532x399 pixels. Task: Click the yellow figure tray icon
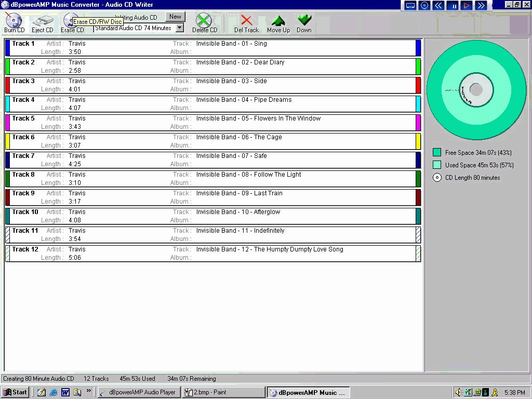495,393
